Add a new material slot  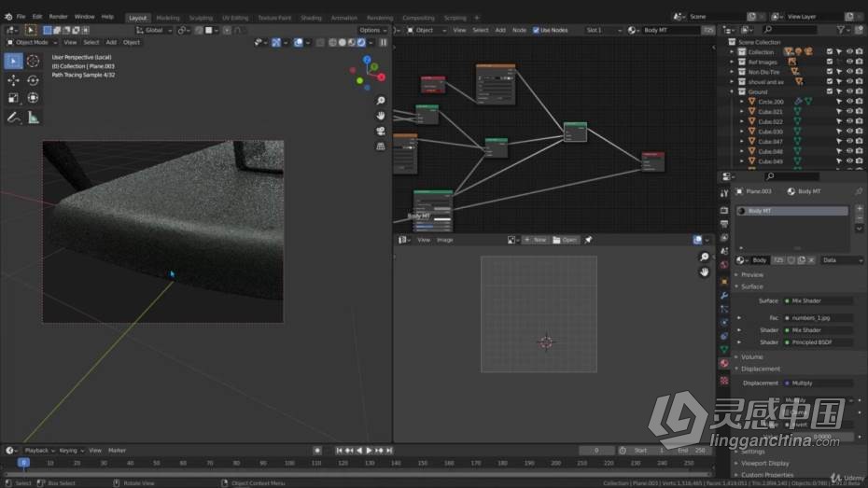860,209
